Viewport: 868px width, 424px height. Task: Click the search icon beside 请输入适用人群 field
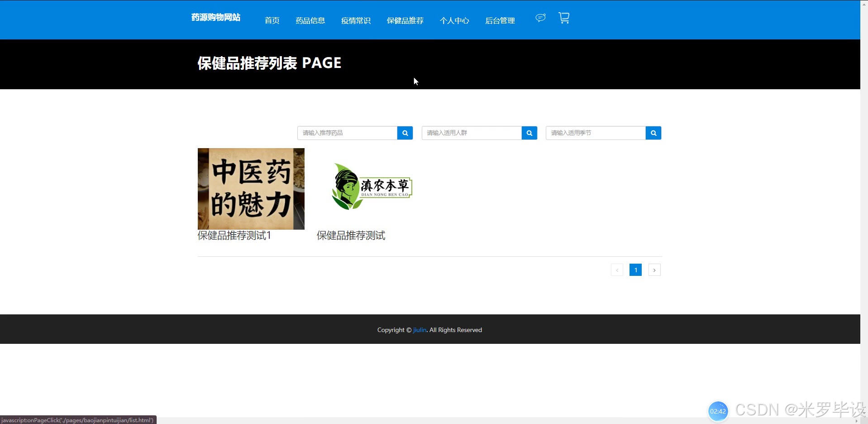tap(529, 133)
